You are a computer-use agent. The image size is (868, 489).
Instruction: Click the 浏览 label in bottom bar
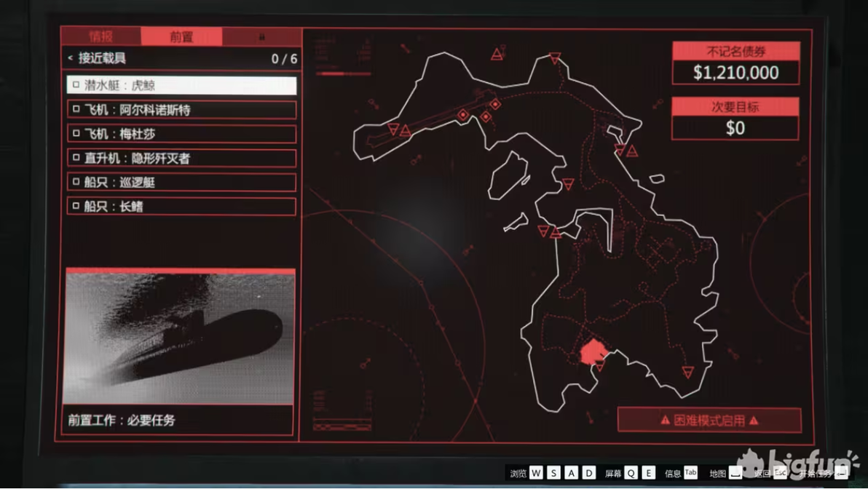(518, 474)
